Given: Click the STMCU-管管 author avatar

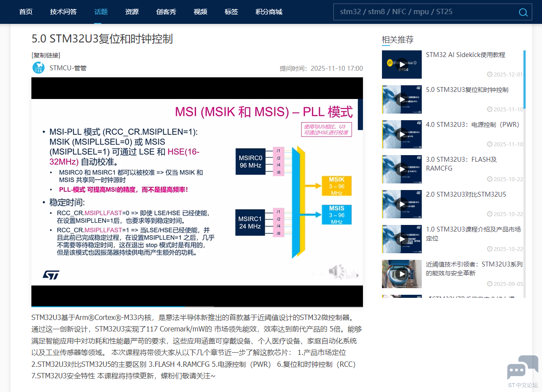Looking at the screenshot, I should [x=38, y=68].
